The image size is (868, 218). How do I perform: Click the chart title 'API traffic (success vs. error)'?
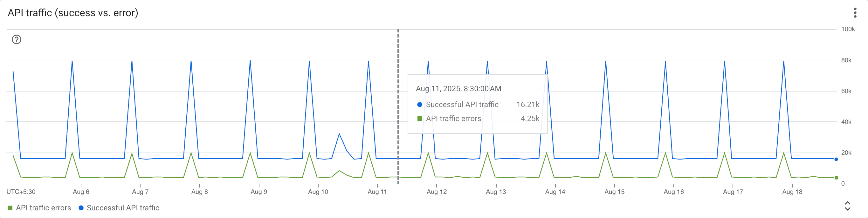point(73,13)
